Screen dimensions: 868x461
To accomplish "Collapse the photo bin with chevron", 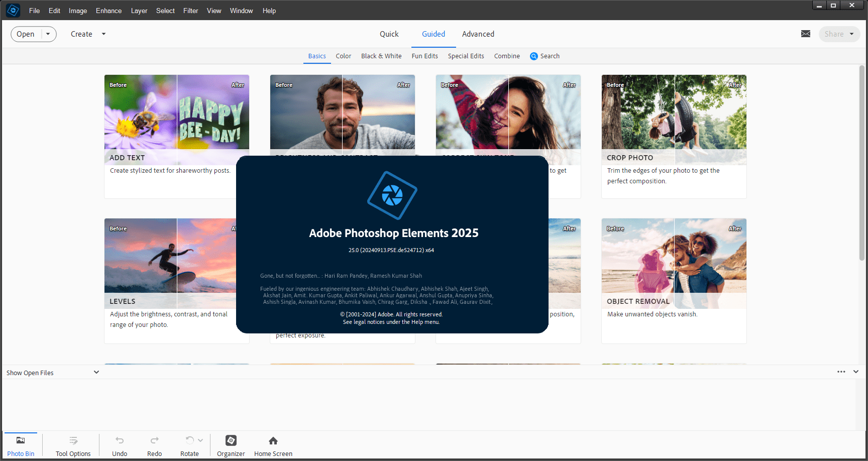I will [856, 372].
